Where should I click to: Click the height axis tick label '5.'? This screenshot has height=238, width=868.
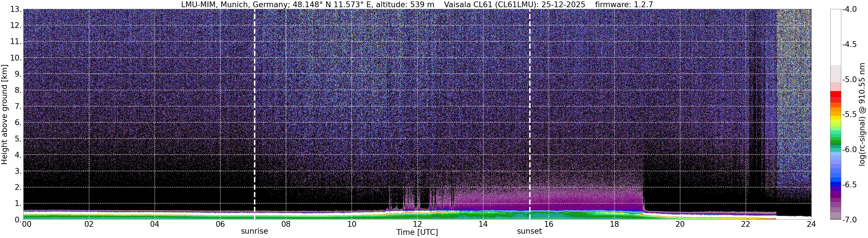[x=18, y=139]
